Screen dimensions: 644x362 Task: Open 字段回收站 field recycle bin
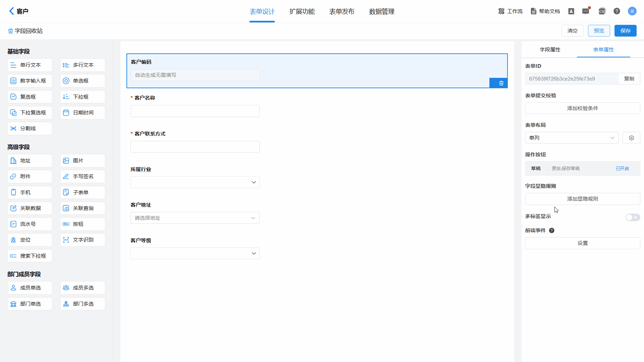(25, 31)
